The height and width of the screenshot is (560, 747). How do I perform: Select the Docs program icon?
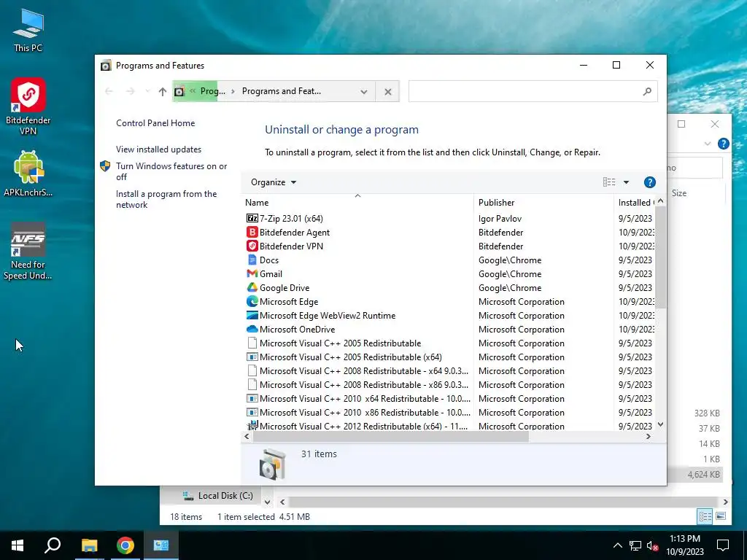coord(252,260)
